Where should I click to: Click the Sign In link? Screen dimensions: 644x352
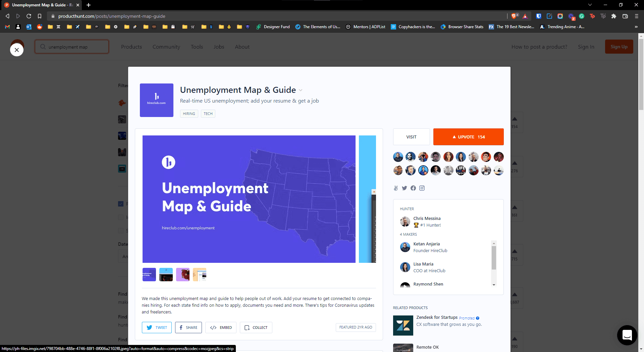pos(586,47)
